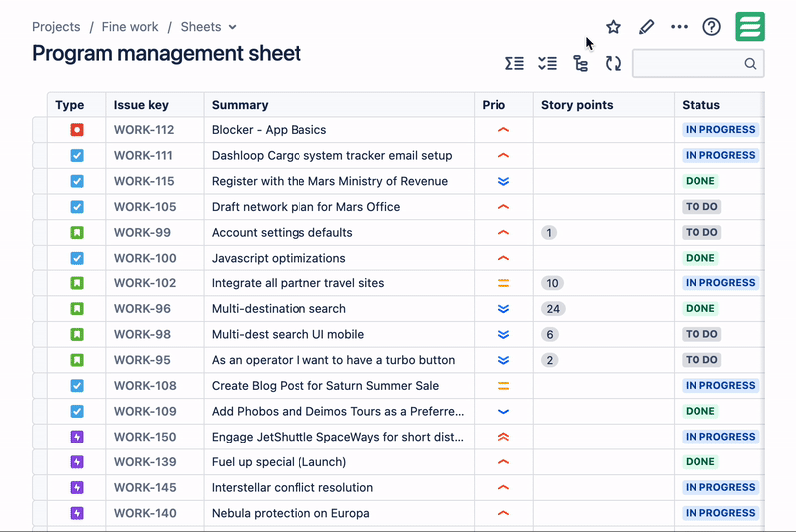The image size is (796, 532).
Task: Click the DONE status of WORK-96
Action: (x=700, y=309)
